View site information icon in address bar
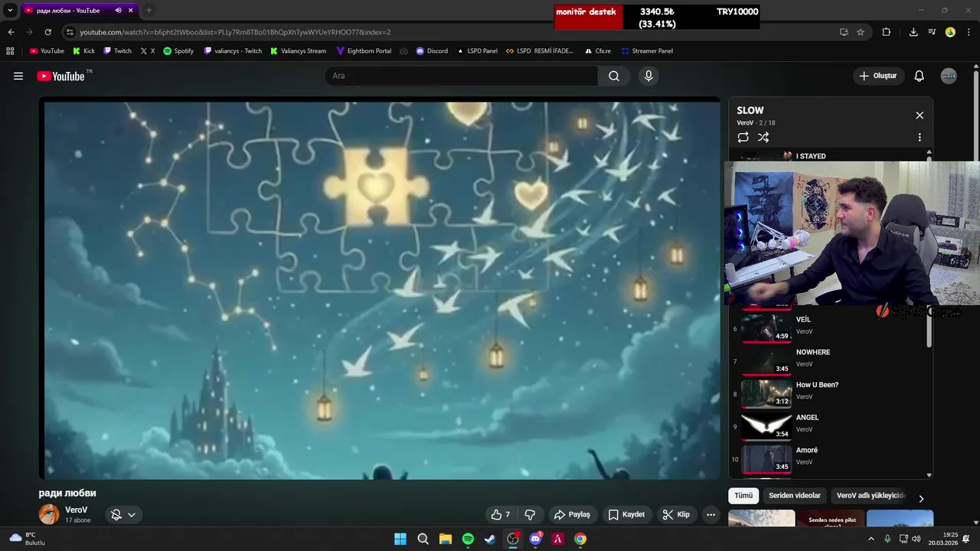Screen dimensions: 980x551 coord(70,32)
